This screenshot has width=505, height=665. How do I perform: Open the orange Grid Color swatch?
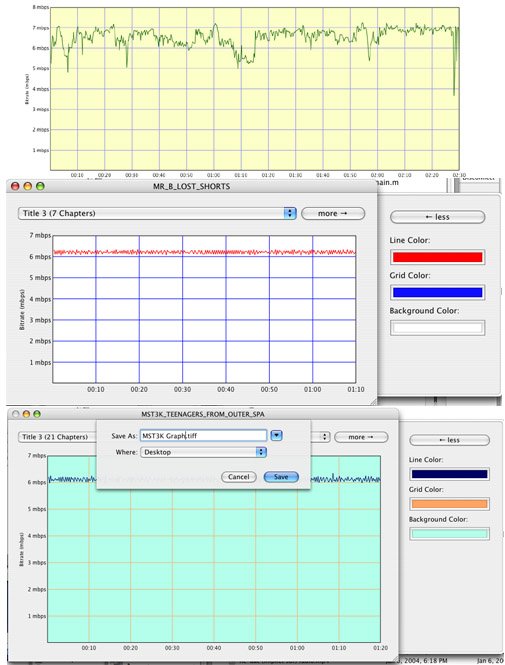(449, 504)
